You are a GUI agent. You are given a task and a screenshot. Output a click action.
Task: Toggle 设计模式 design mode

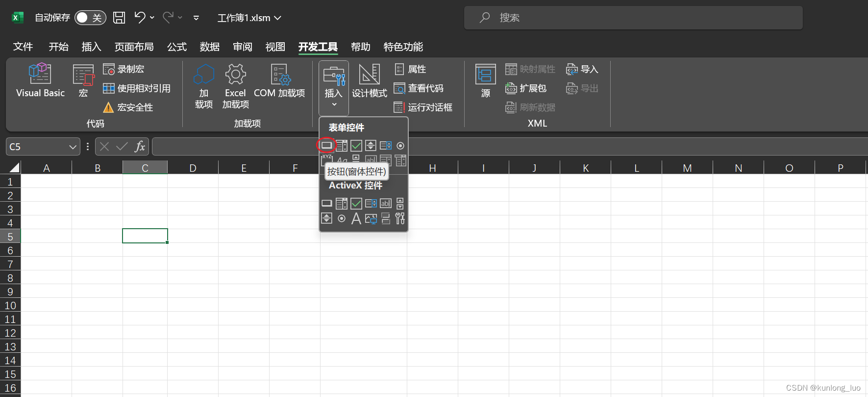370,81
